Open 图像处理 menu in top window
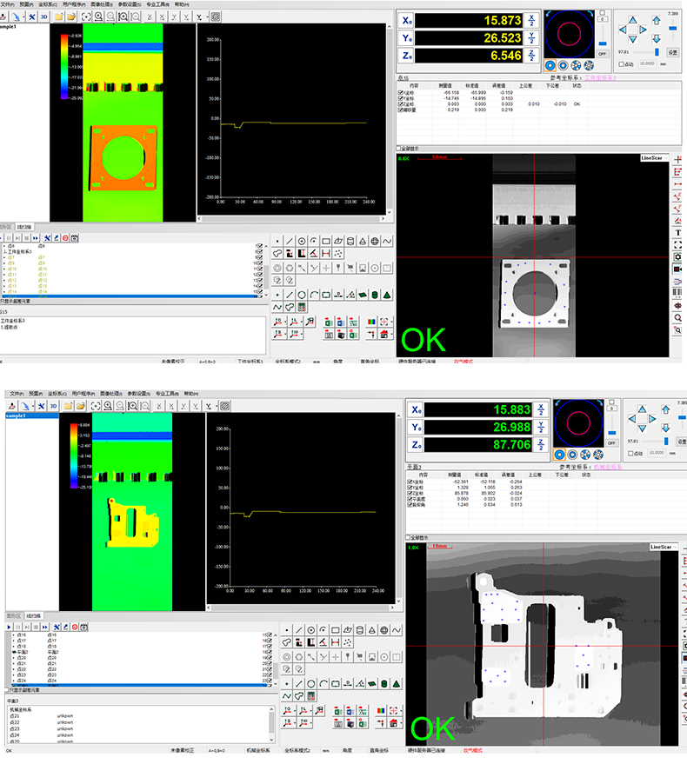The image size is (687, 784). [101, 4]
